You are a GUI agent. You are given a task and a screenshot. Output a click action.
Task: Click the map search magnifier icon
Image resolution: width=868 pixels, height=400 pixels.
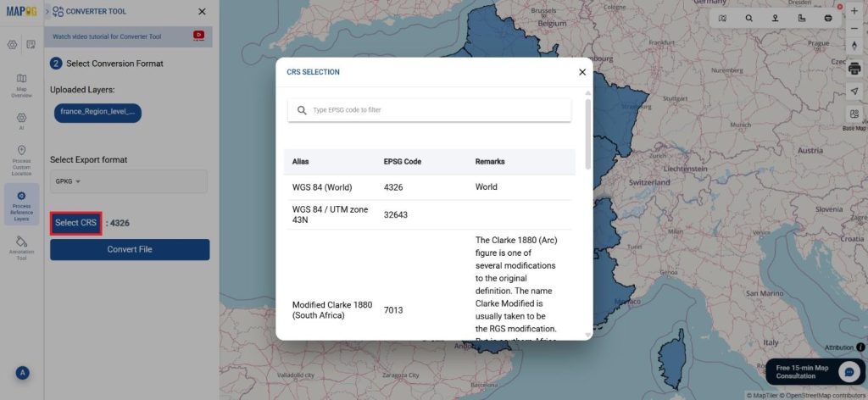pyautogui.click(x=749, y=18)
